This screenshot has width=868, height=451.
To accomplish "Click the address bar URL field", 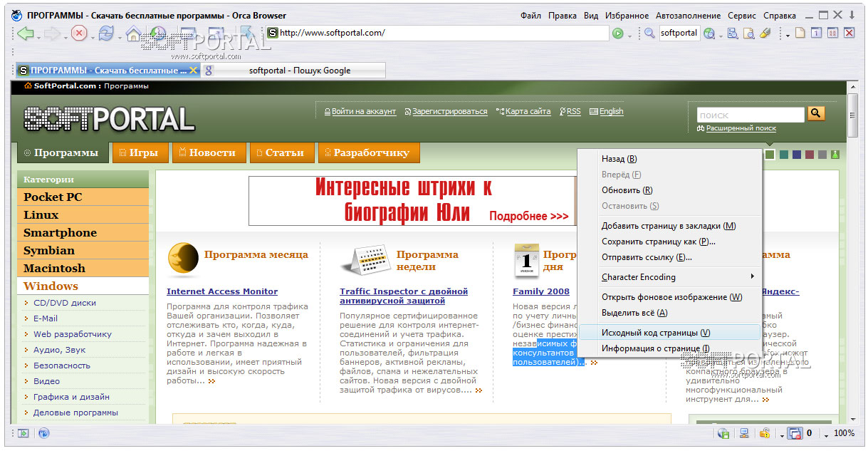I will coord(437,33).
